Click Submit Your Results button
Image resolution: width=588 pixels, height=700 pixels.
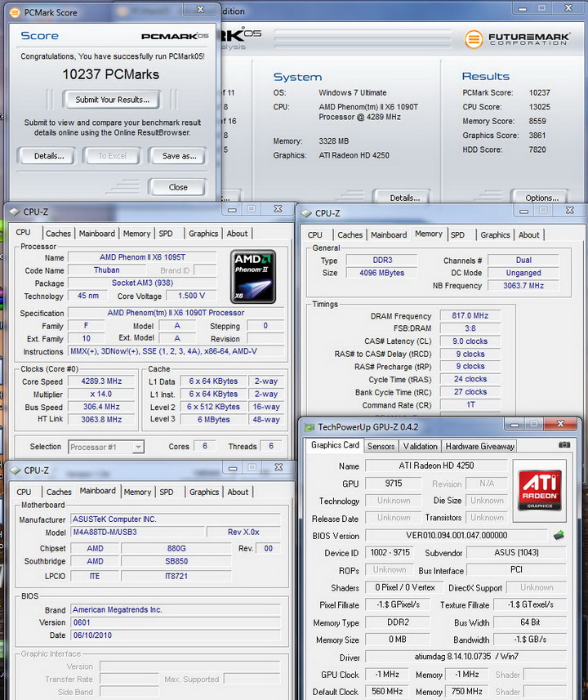coord(113,100)
